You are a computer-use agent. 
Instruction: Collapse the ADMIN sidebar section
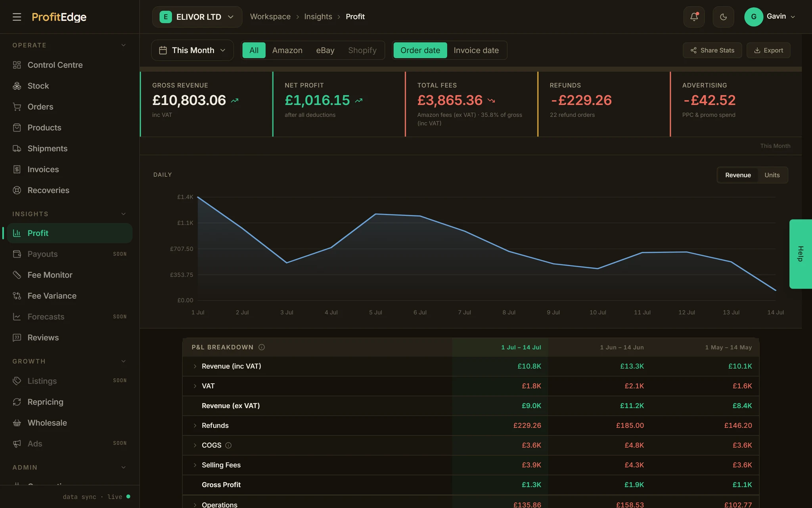pyautogui.click(x=123, y=468)
